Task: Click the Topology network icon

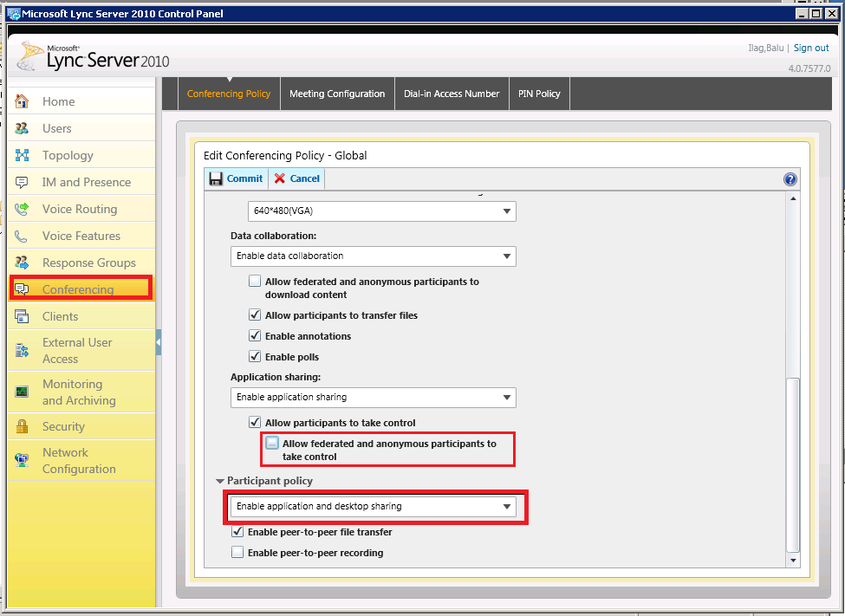Action: 22,155
